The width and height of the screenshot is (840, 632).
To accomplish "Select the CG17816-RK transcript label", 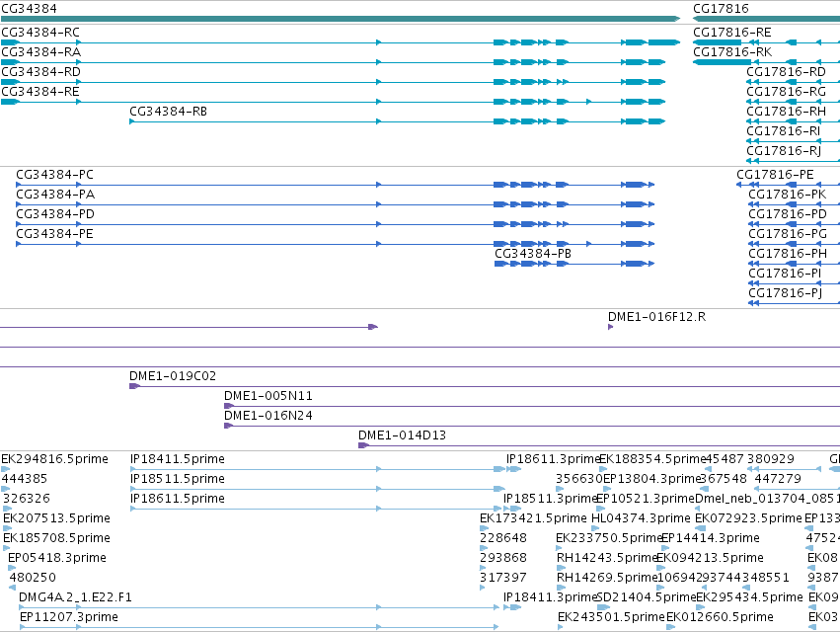I will point(732,52).
